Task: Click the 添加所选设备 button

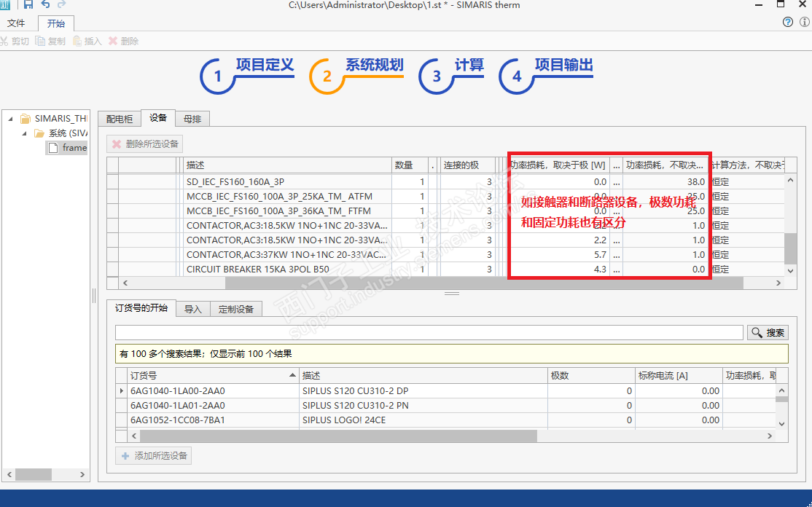Action: tap(153, 456)
